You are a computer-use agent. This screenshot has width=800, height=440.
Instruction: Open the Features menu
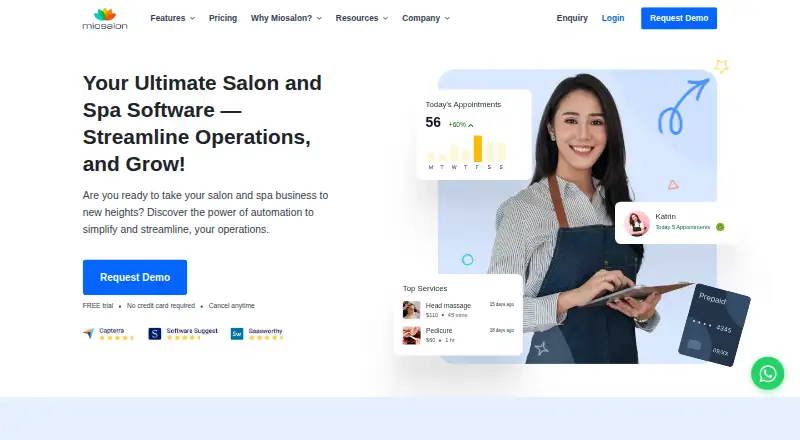pos(168,18)
